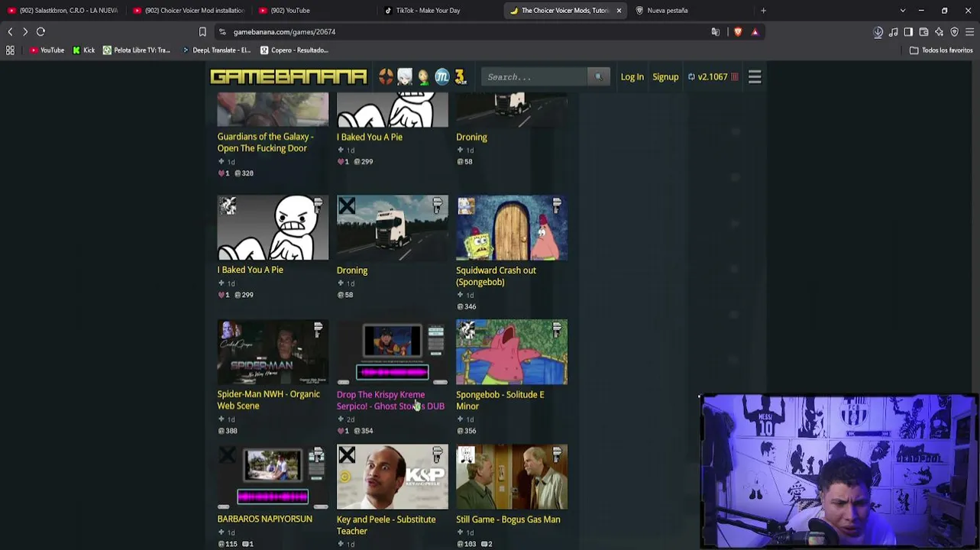This screenshot has width=980, height=550.
Task: Open the media playback music note icon
Action: click(x=893, y=32)
